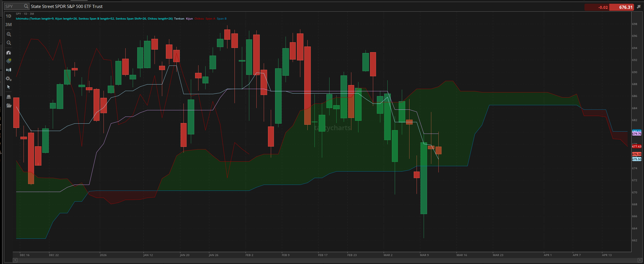Click the 690 price axis label
Image resolution: width=644 pixels, height=264 pixels.
(635, 72)
